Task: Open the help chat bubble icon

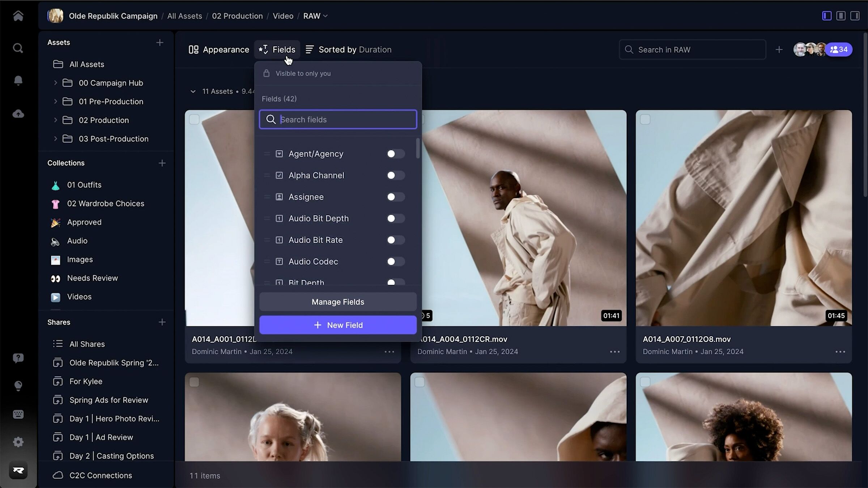Action: 18,358
